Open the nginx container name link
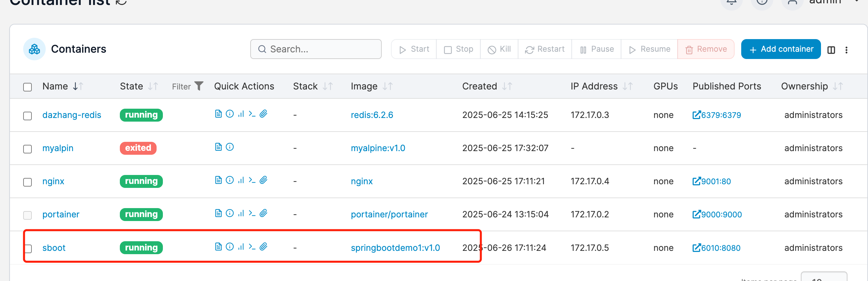Viewport: 868px width, 281px height. pyautogui.click(x=53, y=181)
